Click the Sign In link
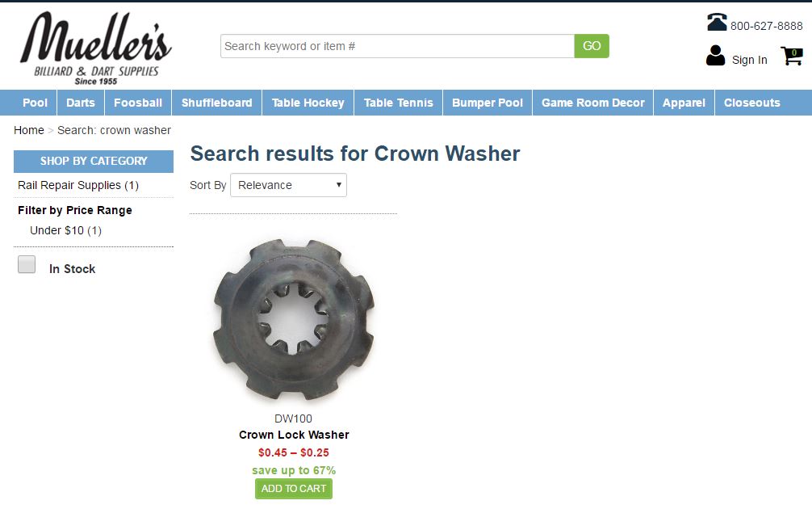This screenshot has width=812, height=509. click(x=749, y=60)
